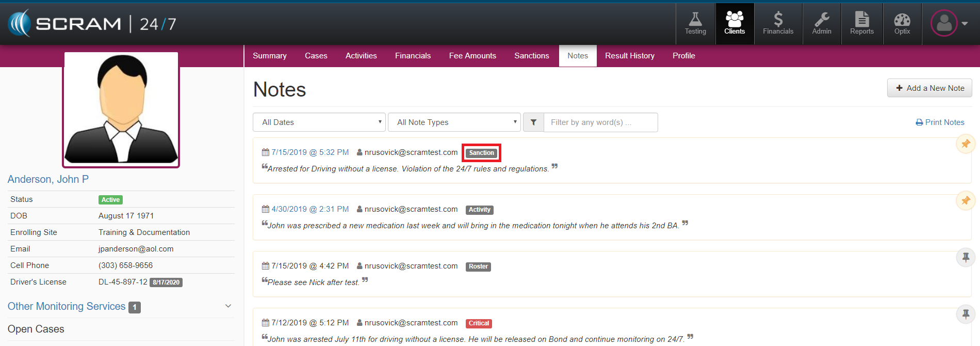
Task: Open the user account avatar menu
Action: point(949,23)
